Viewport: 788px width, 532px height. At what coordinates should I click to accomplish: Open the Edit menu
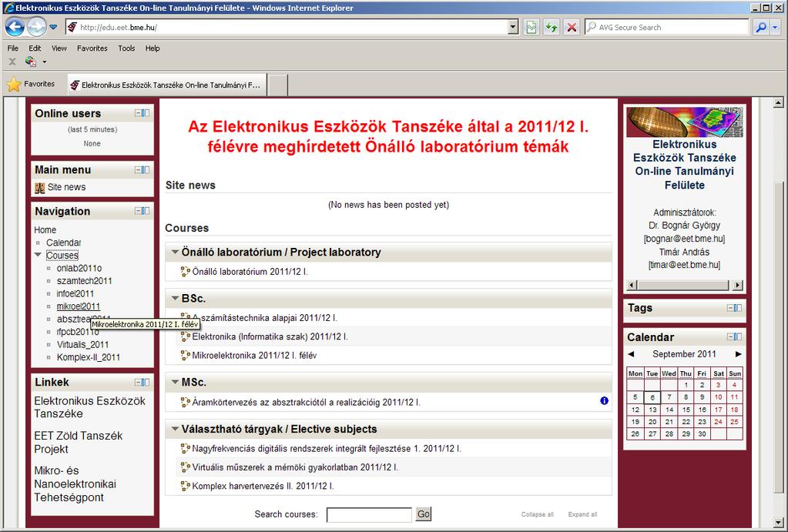[x=35, y=49]
